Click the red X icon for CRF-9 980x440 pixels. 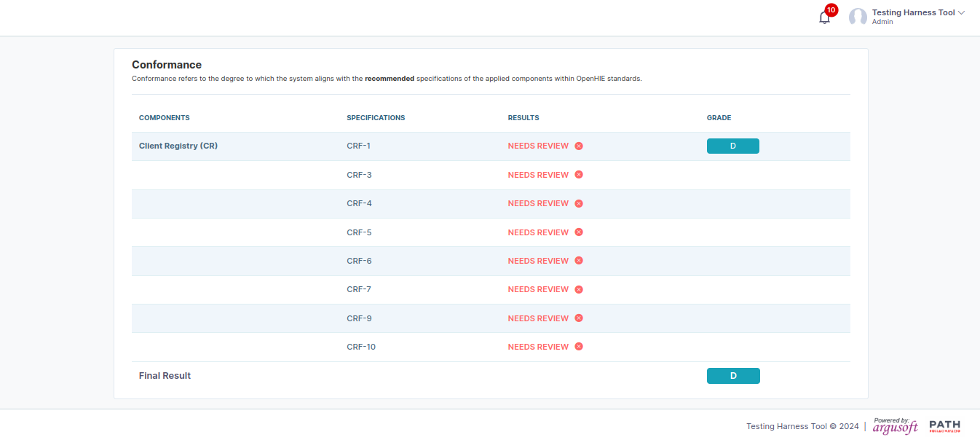579,318
